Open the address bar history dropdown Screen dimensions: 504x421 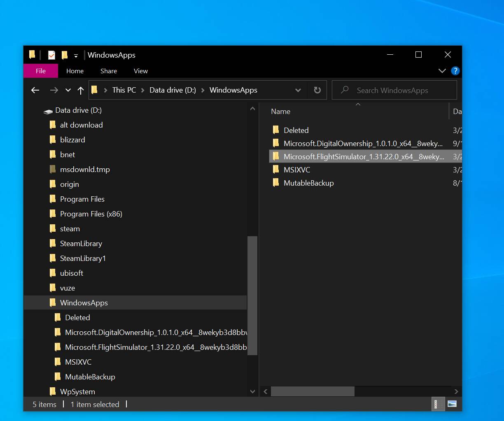pyautogui.click(x=298, y=90)
